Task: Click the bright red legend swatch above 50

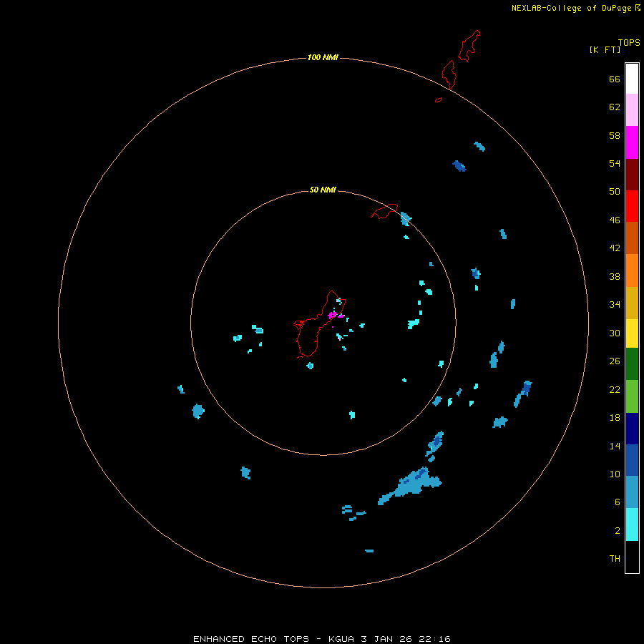Action: pyautogui.click(x=632, y=206)
